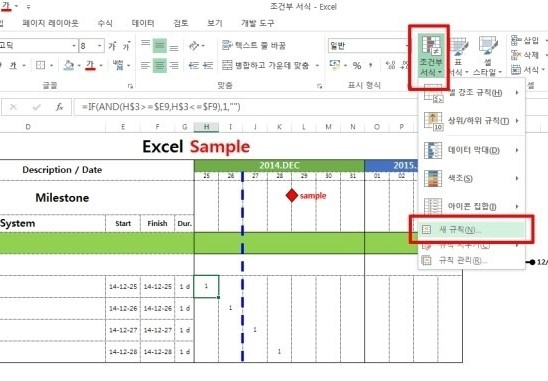Open Review (검토) tab

pos(181,23)
